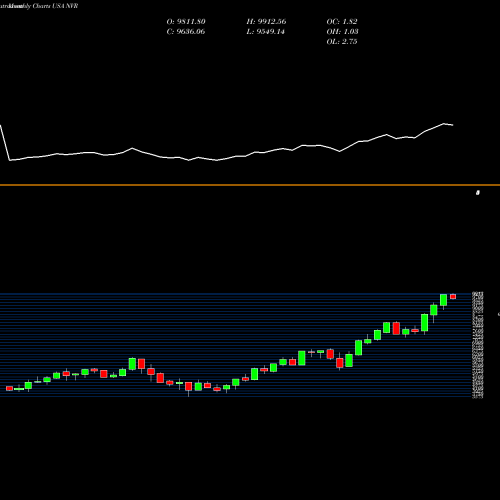Click the last red candlestick on the chart

tap(453, 296)
